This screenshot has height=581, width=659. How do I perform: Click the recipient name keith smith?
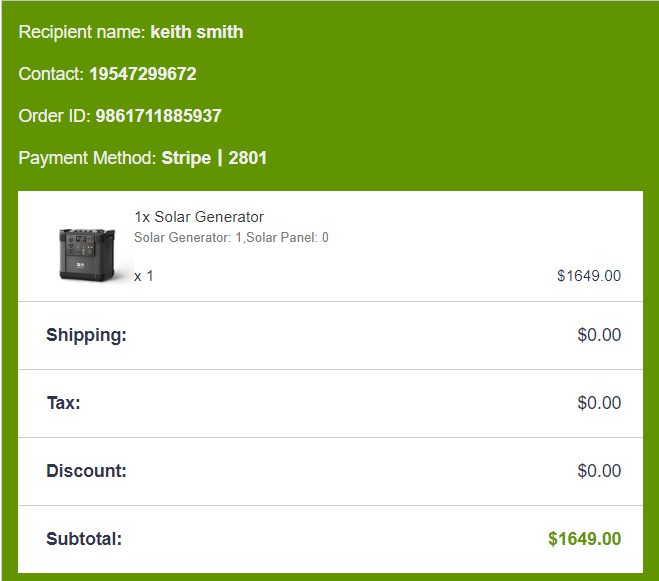click(196, 32)
